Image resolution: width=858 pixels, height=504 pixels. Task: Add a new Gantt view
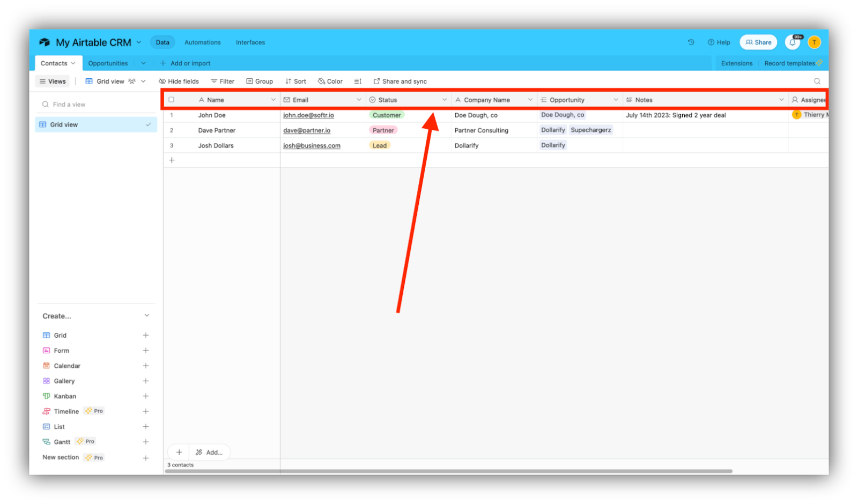pyautogui.click(x=145, y=442)
